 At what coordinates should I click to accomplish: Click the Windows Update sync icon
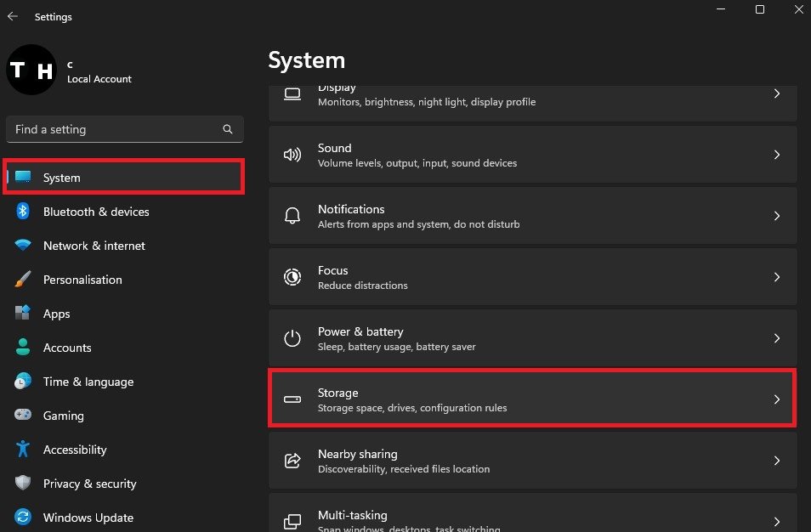23,518
